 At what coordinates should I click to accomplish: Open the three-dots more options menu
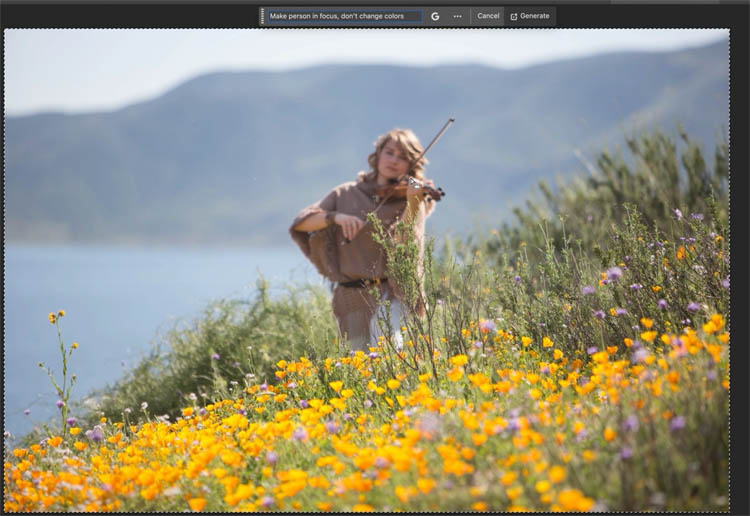click(457, 16)
